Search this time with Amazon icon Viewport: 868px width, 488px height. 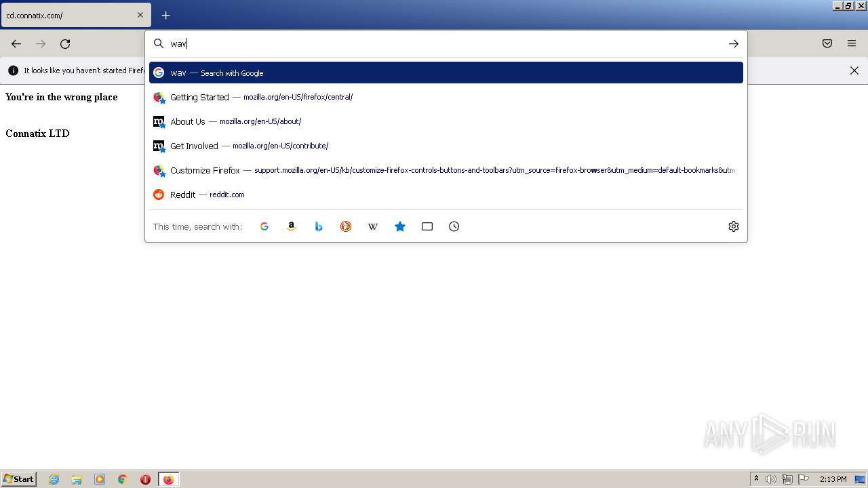pos(292,226)
